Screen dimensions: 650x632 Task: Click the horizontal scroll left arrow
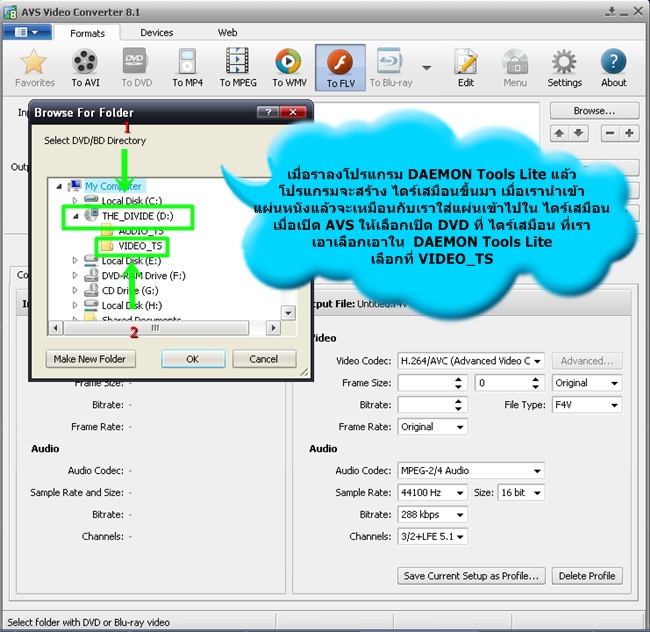[x=56, y=328]
